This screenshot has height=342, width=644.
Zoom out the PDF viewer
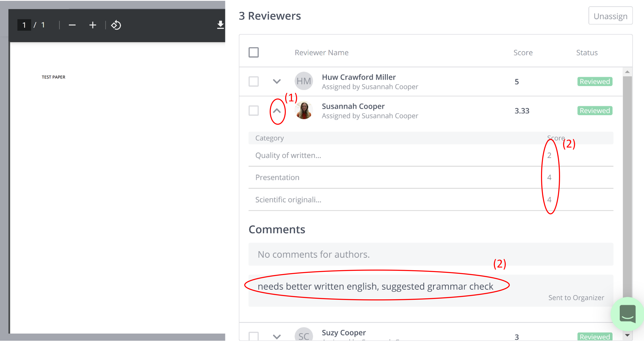[72, 25]
